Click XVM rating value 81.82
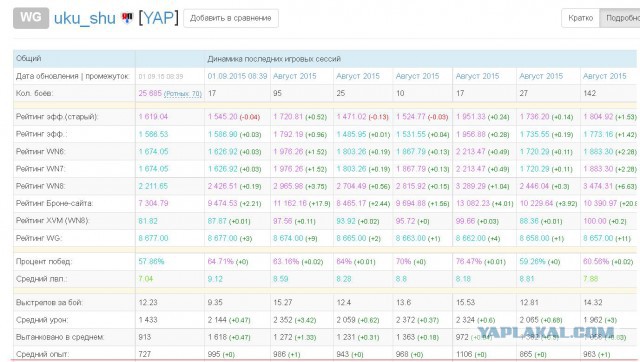640x362 pixels. pos(148,221)
